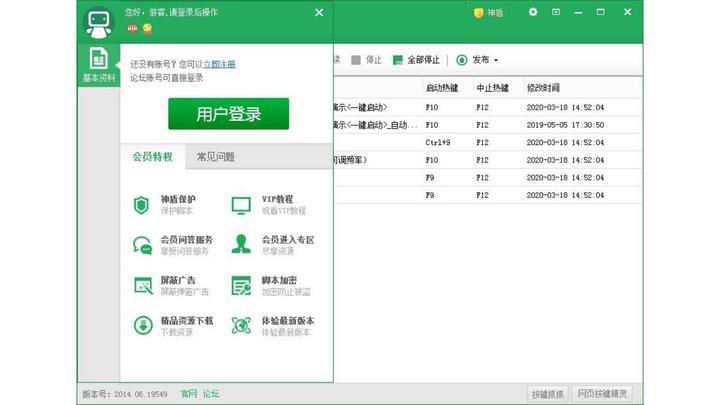Click the 网页按键精灵 button
Screen dimensions: 720x405
pos(602,394)
